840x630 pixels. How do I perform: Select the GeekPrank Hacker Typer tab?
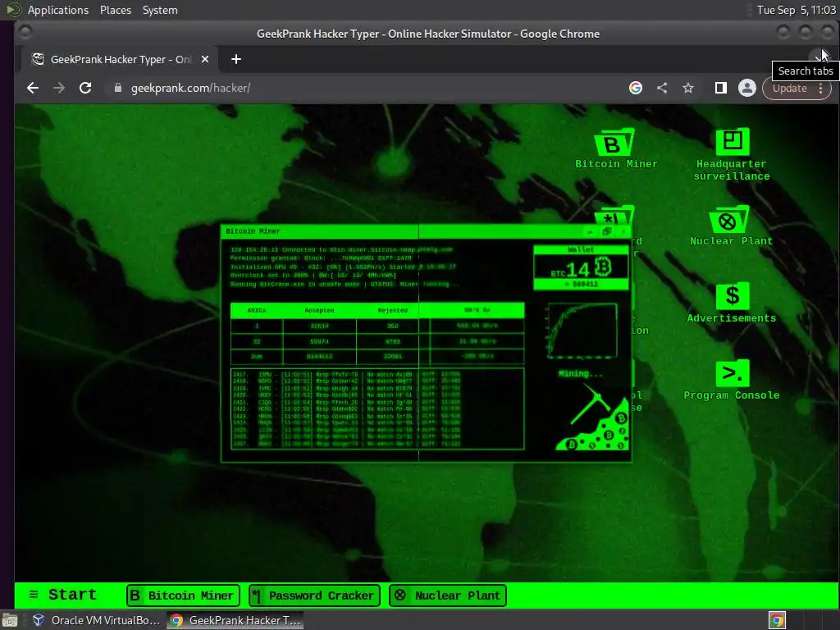[x=119, y=59]
